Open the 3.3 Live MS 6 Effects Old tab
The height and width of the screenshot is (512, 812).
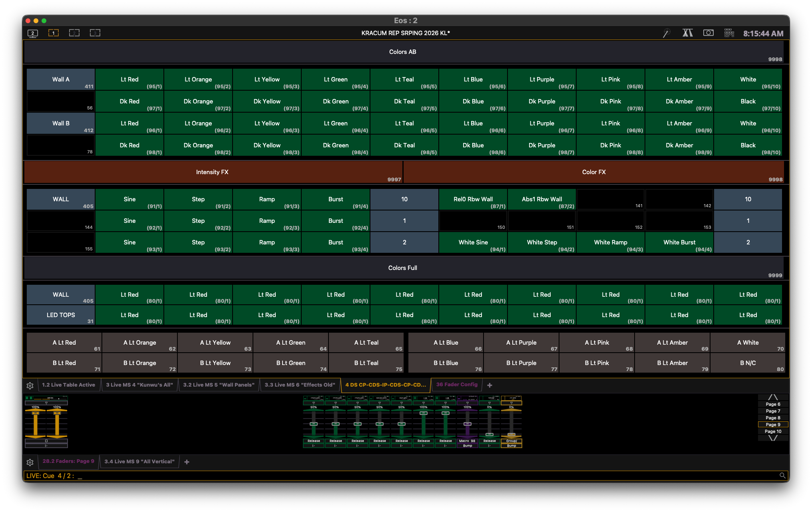tap(300, 385)
